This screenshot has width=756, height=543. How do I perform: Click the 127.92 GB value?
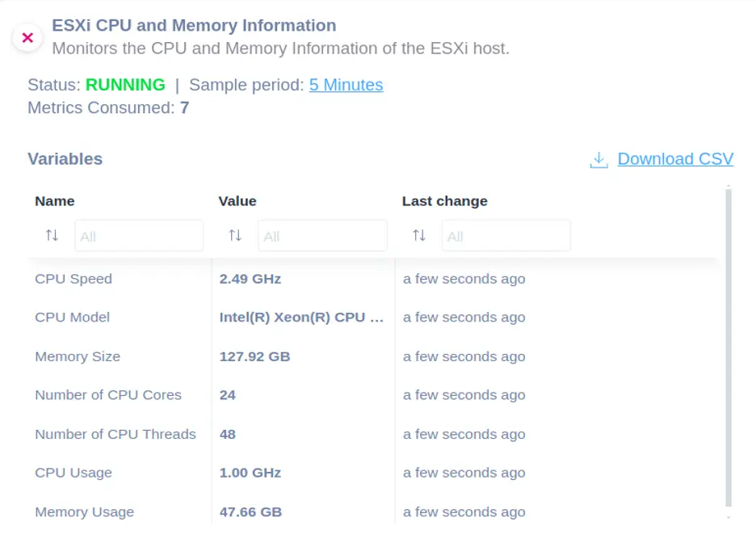254,356
